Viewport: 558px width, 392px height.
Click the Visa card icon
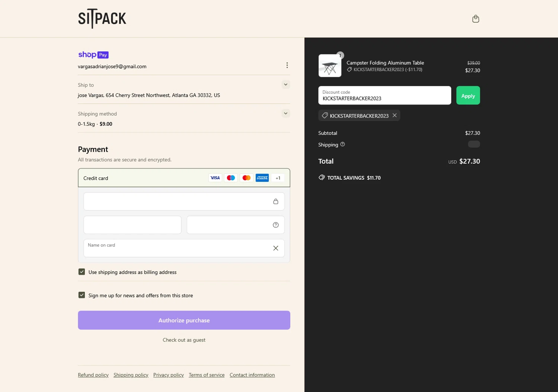tap(215, 178)
